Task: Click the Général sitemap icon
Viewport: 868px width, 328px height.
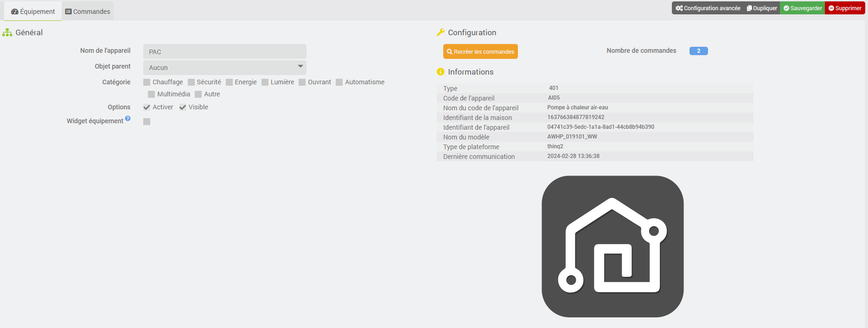Action: (7, 32)
